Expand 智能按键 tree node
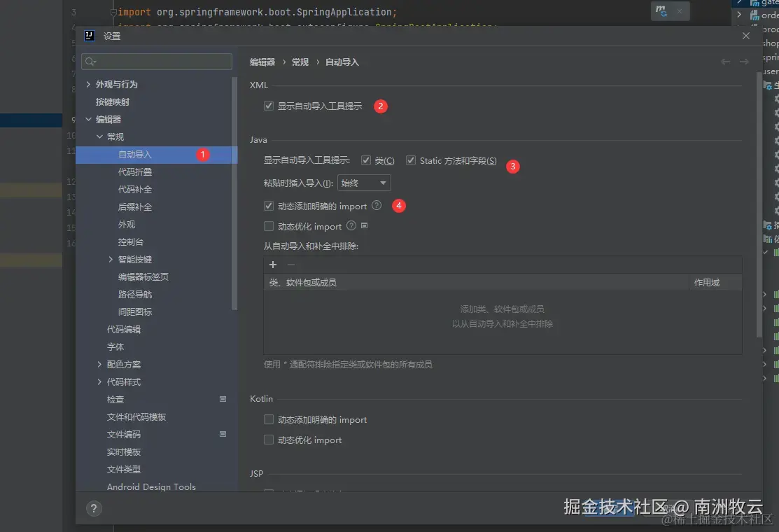Viewport: 779px width, 532px height. (111, 259)
